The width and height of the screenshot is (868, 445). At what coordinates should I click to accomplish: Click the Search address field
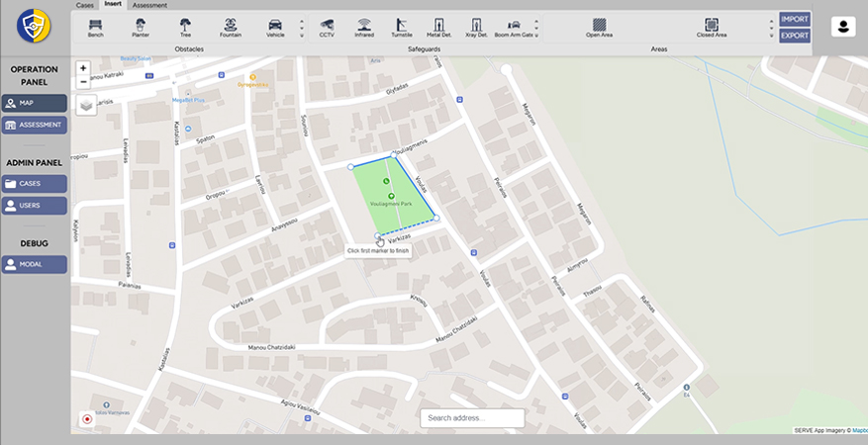472,418
